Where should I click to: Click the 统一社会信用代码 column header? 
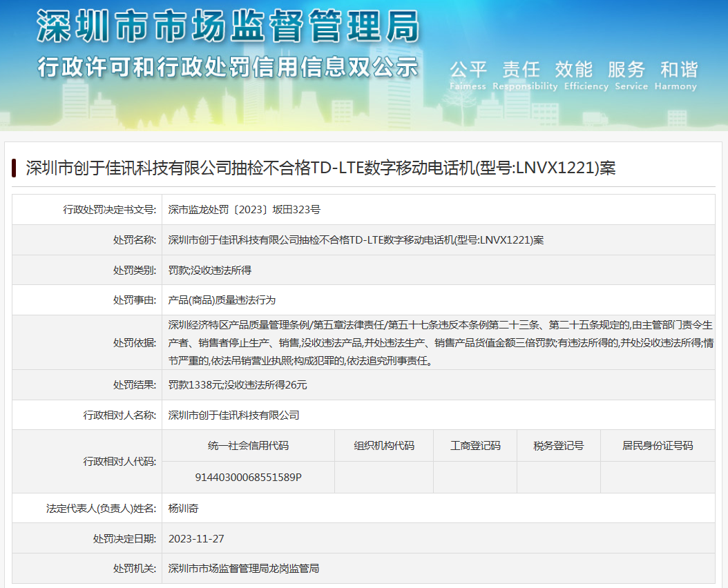coord(249,446)
